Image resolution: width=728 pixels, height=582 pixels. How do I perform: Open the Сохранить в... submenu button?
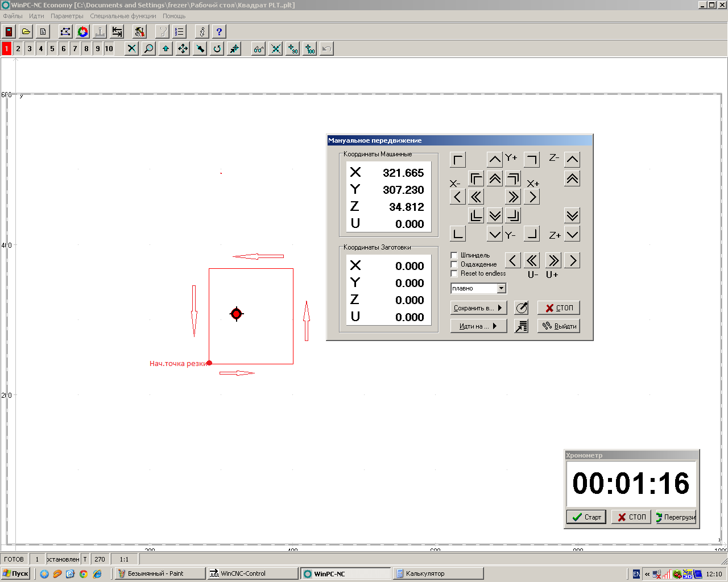point(478,308)
